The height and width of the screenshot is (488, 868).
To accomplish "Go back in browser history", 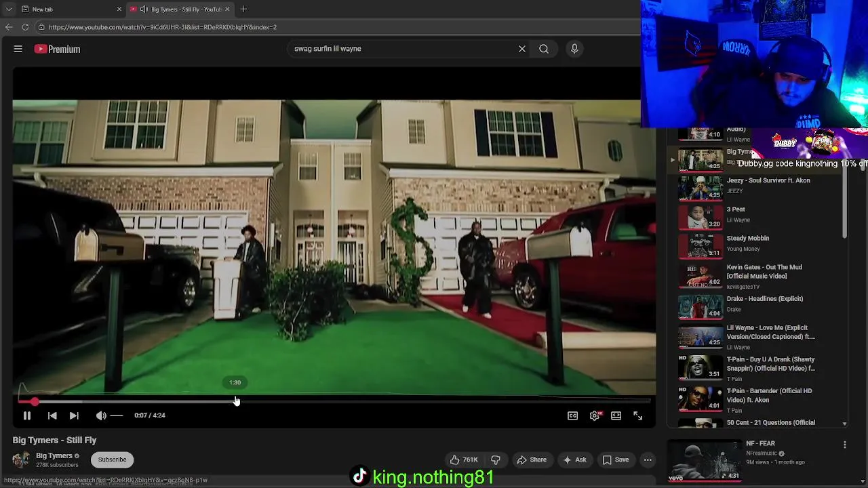I will [x=9, y=27].
